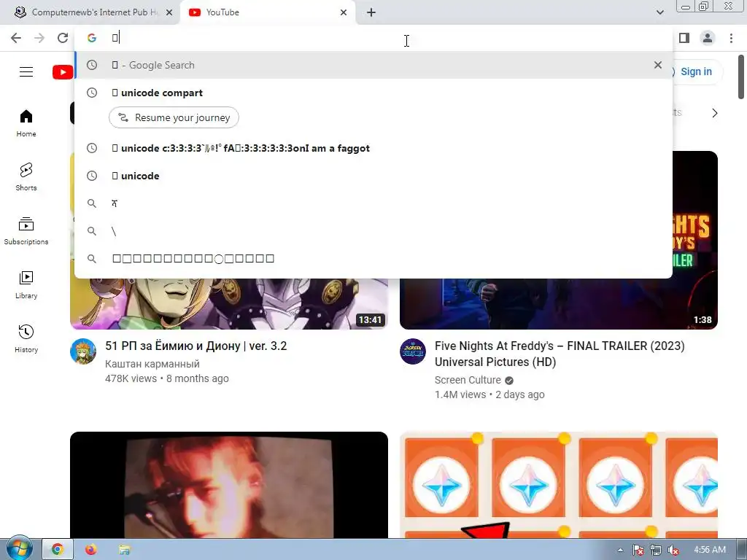Viewport: 747px width, 560px height.
Task: Click the 4:56 AM taskbar clock
Action: point(709,550)
